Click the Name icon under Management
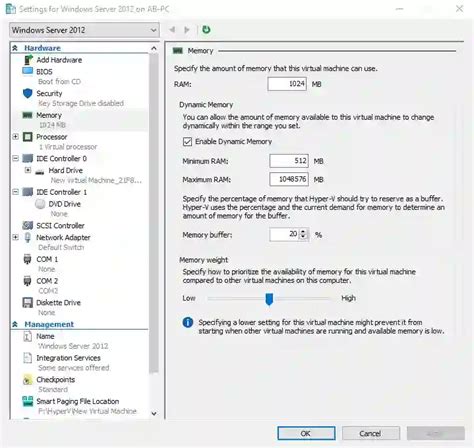Screen dimensions: 474x448 point(28,336)
